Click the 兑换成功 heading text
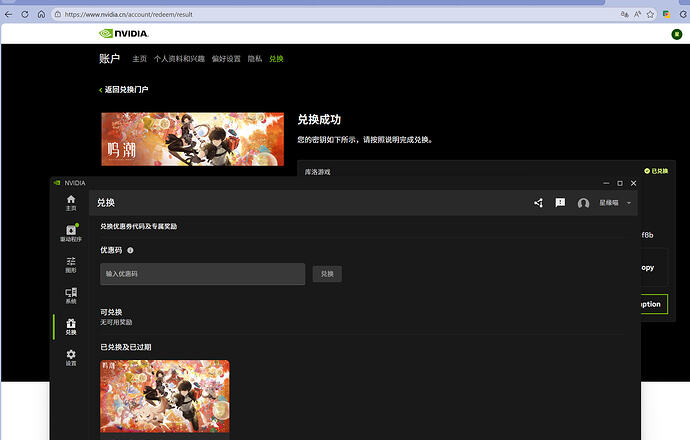Screen dimensions: 690x440 (x=319, y=119)
